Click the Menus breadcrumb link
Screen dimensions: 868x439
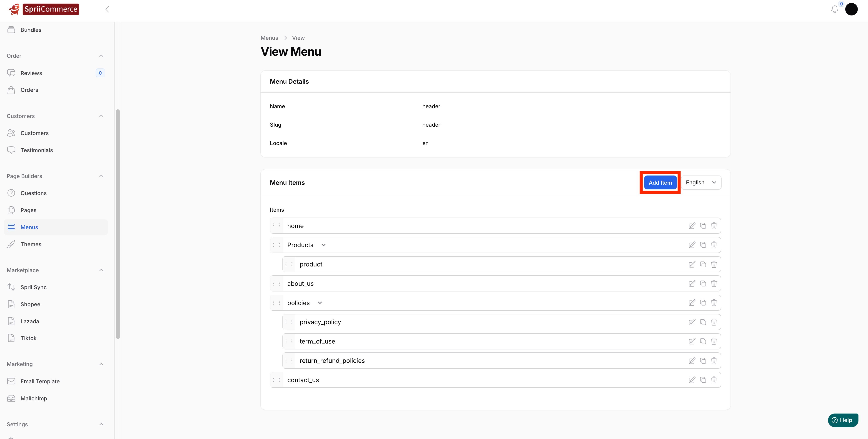click(269, 38)
